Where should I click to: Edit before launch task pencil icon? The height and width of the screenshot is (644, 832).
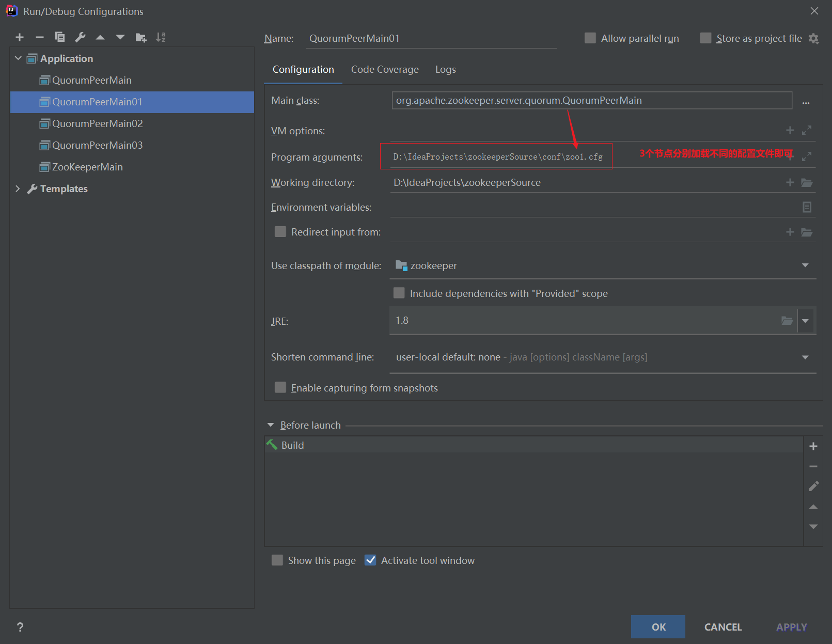pyautogui.click(x=813, y=486)
